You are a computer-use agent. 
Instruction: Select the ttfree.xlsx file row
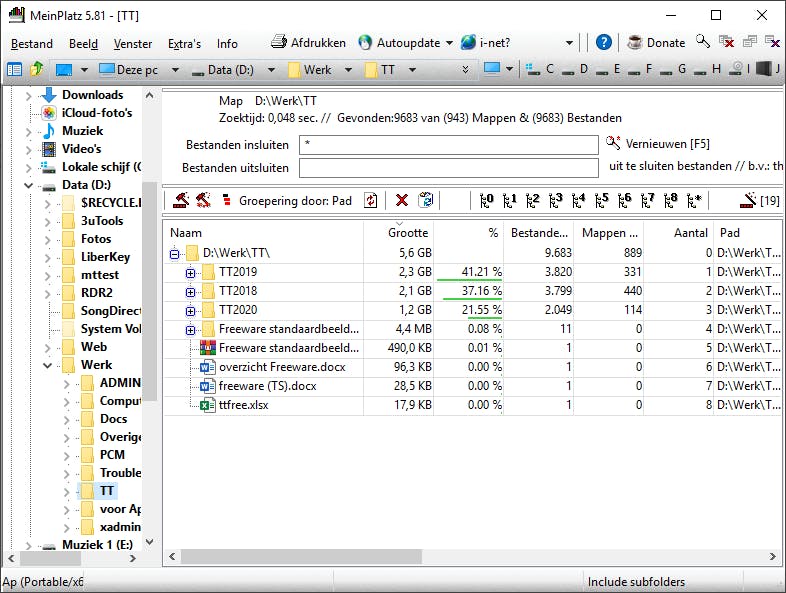click(x=471, y=405)
